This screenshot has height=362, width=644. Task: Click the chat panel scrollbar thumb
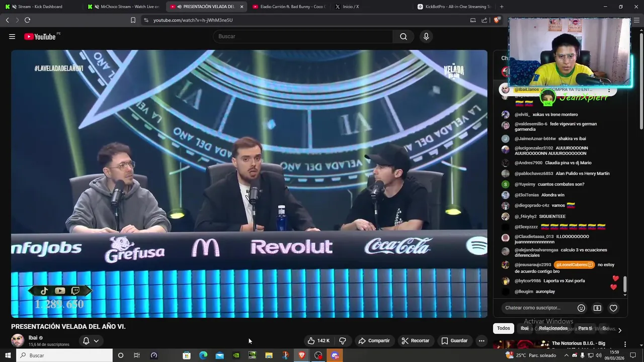[x=625, y=284]
